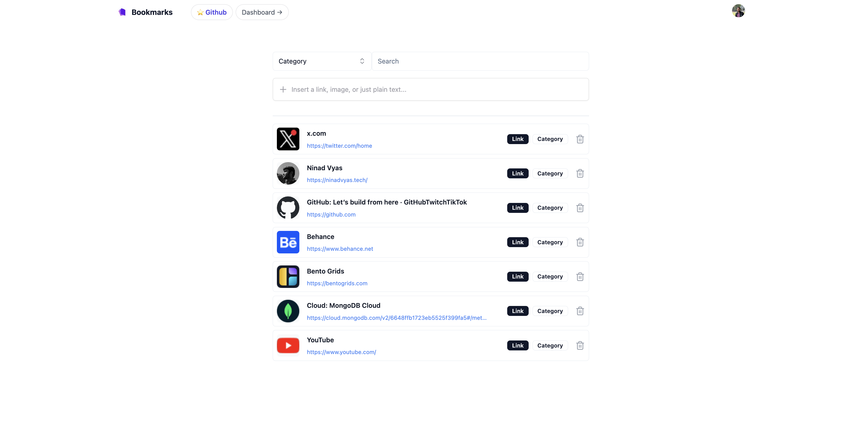Click the YouTube play icon
Image resolution: width=868 pixels, height=432 pixels.
pyautogui.click(x=288, y=345)
